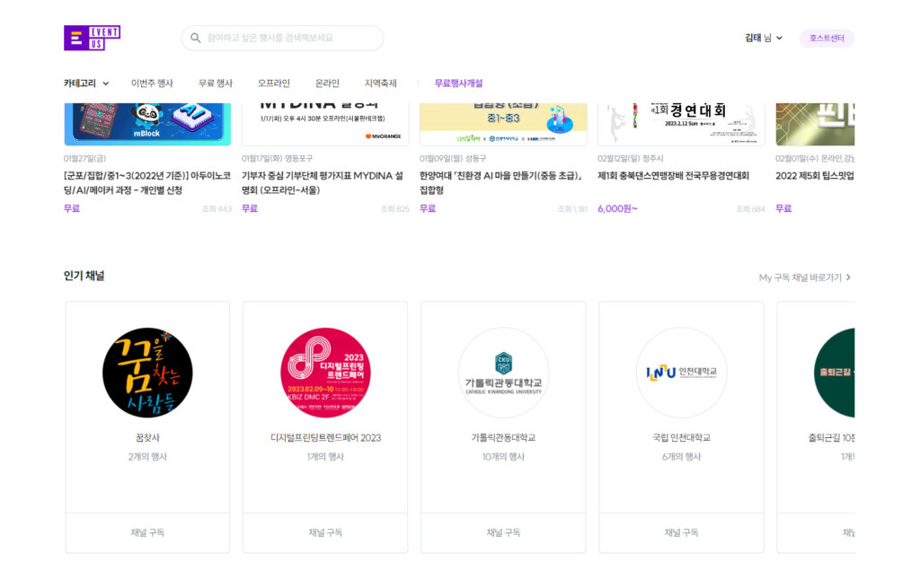The height and width of the screenshot is (588, 920).
Task: Open the 2022 제5회 팁스밋업 event title
Action: click(x=815, y=176)
